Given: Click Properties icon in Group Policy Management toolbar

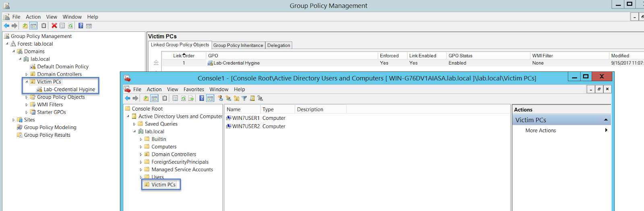Looking at the screenshot, I should tap(62, 26).
